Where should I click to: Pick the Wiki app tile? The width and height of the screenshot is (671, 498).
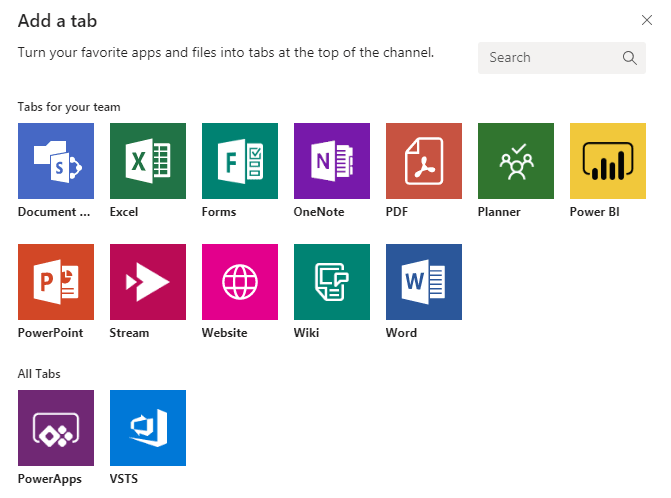332,282
